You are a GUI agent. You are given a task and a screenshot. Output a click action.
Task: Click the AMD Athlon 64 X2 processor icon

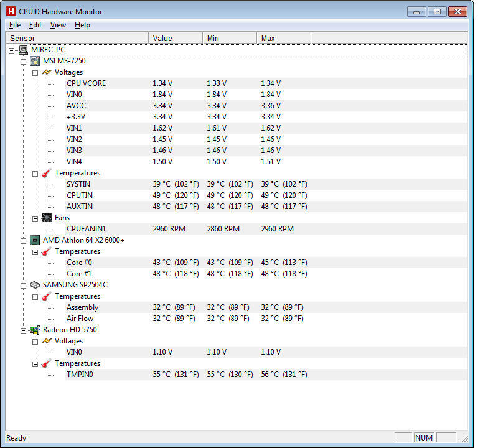tap(35, 240)
